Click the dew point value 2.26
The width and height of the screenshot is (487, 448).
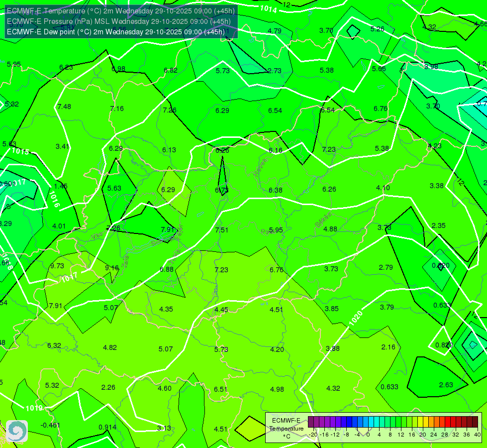(108, 387)
